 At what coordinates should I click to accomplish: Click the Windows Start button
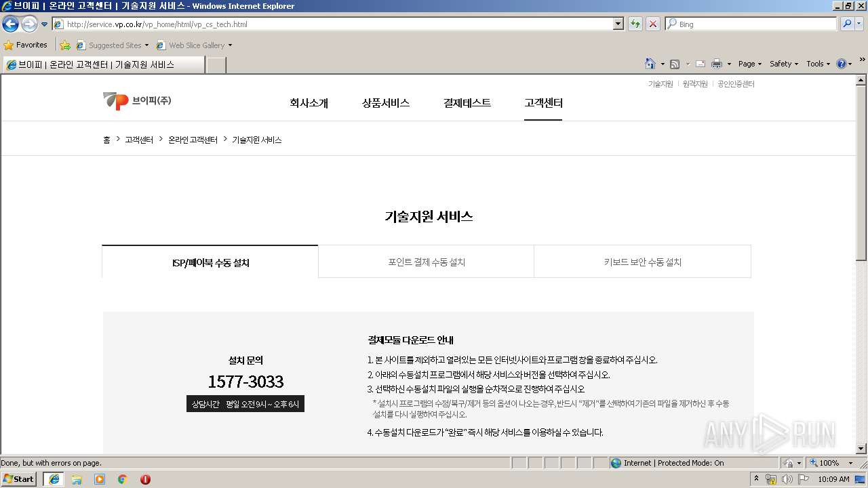pos(19,479)
